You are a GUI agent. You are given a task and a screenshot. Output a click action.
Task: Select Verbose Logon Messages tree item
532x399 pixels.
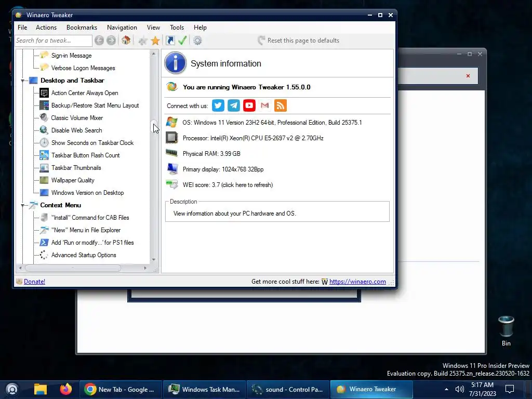click(83, 68)
